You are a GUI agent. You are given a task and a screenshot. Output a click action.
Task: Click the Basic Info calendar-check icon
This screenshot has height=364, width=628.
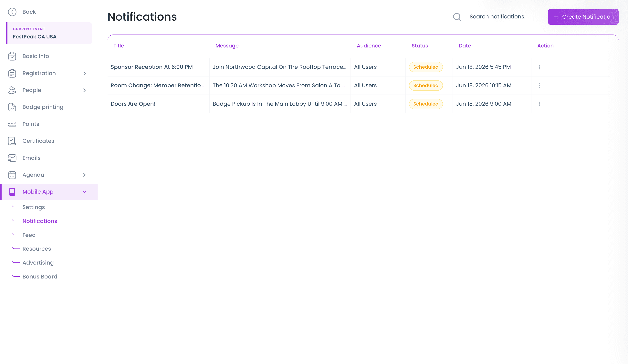12,56
